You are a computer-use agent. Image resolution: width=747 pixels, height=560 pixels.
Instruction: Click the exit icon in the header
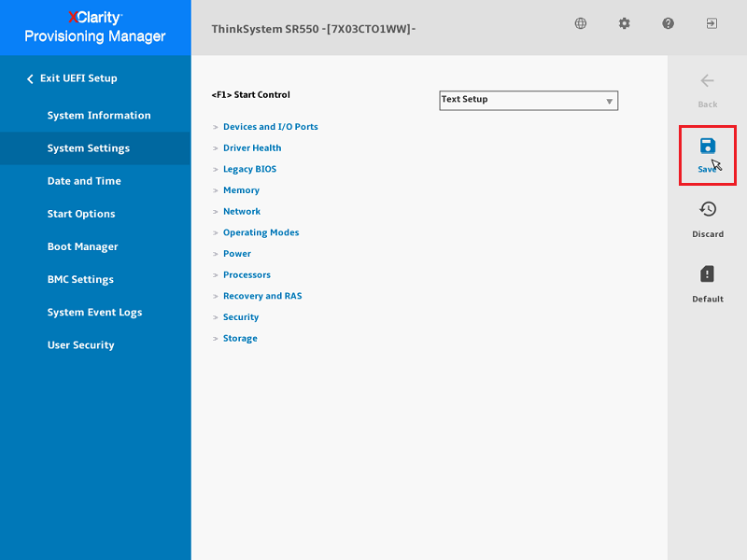coord(712,23)
